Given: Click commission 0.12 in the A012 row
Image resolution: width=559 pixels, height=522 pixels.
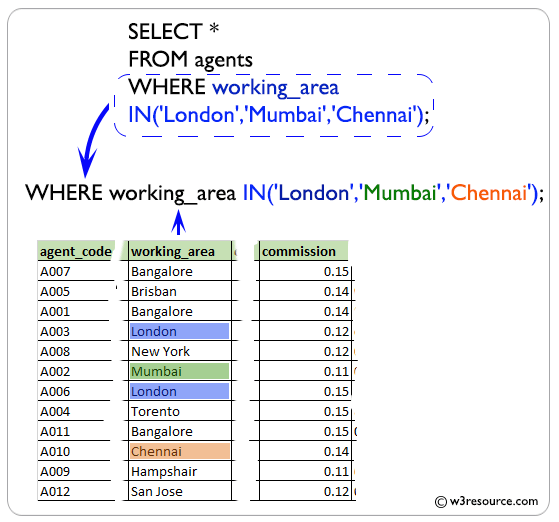Looking at the screenshot, I should pyautogui.click(x=305, y=491).
